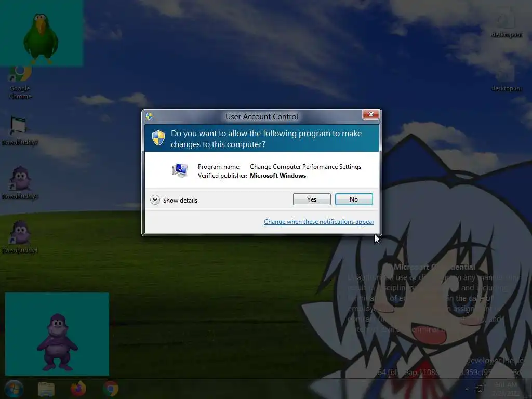Open the Windows Start button
The image size is (532, 399).
[x=14, y=389]
